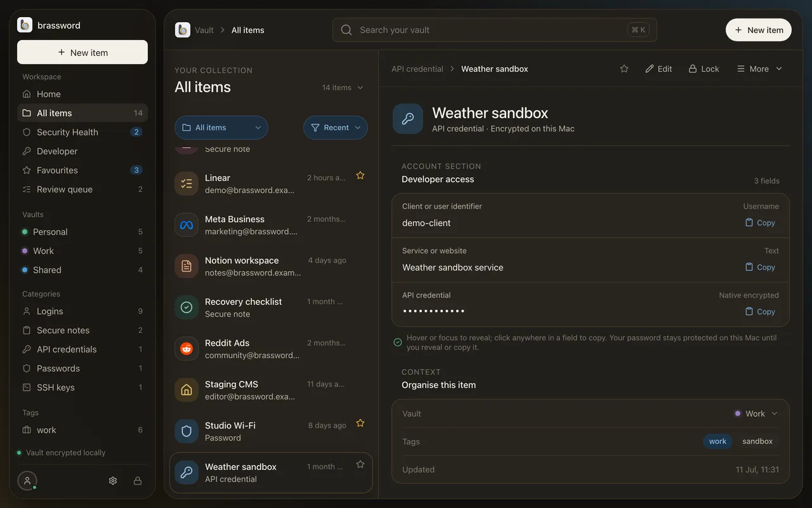Click the Linear item icon
812x508 pixels.
click(x=187, y=184)
